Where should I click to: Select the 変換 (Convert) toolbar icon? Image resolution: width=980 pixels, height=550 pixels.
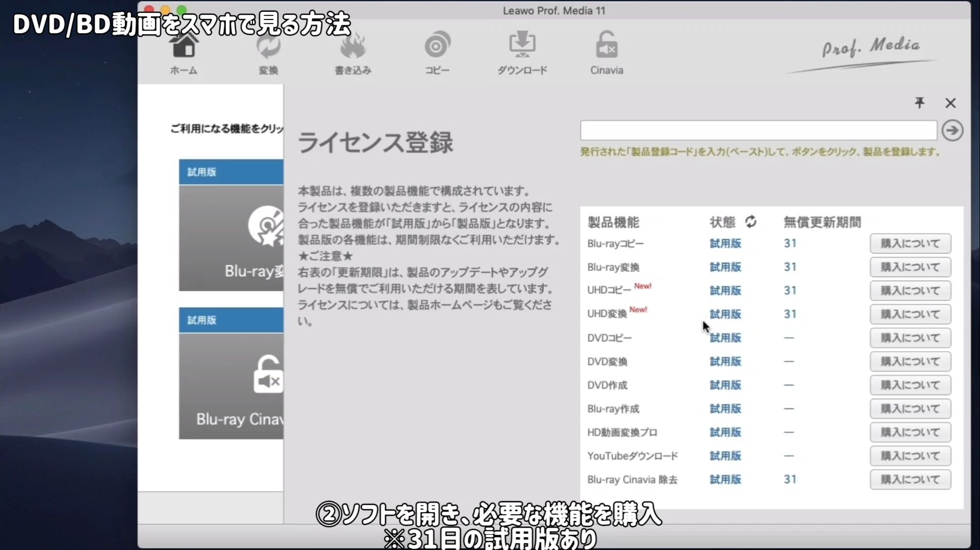268,54
